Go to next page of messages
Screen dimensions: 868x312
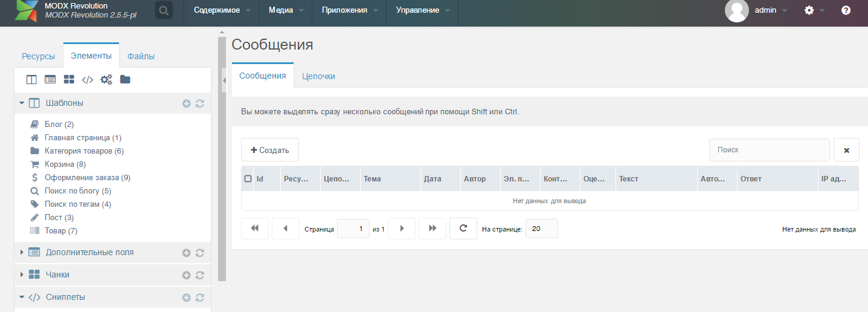pyautogui.click(x=402, y=229)
